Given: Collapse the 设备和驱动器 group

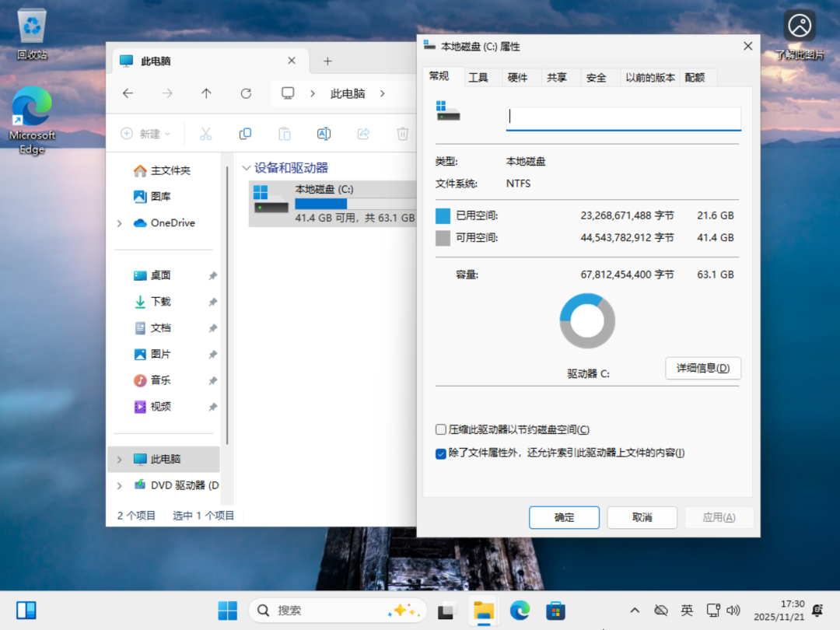Looking at the screenshot, I should (247, 168).
